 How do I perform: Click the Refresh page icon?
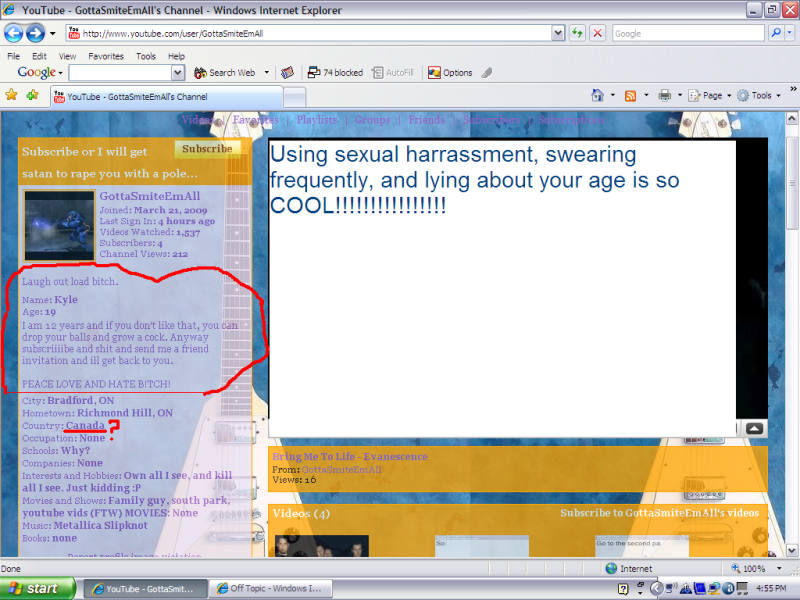click(577, 34)
